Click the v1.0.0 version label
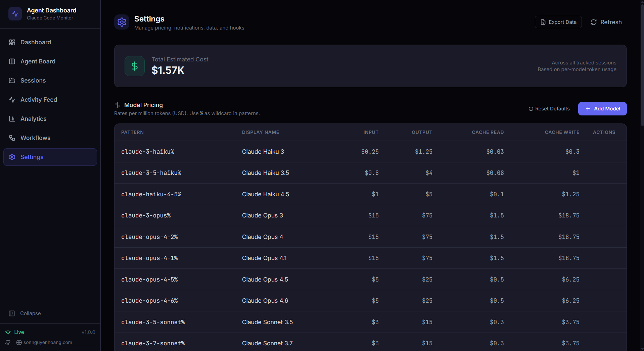 (x=88, y=332)
